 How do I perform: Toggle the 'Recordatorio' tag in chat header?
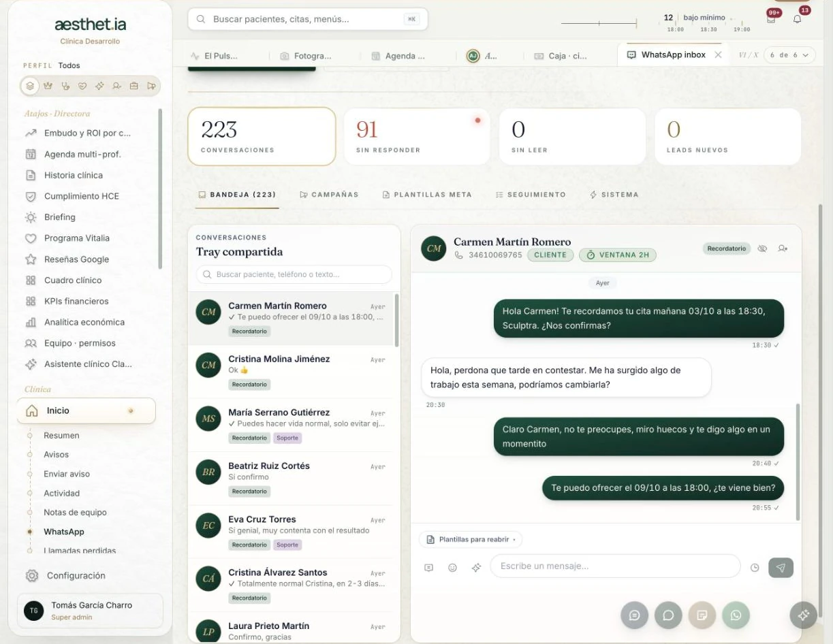coord(726,248)
